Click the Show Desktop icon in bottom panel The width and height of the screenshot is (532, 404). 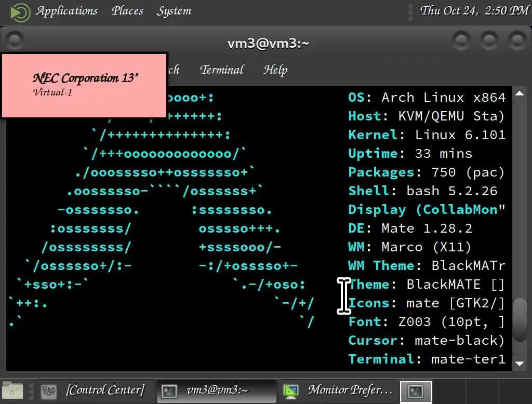click(12, 391)
